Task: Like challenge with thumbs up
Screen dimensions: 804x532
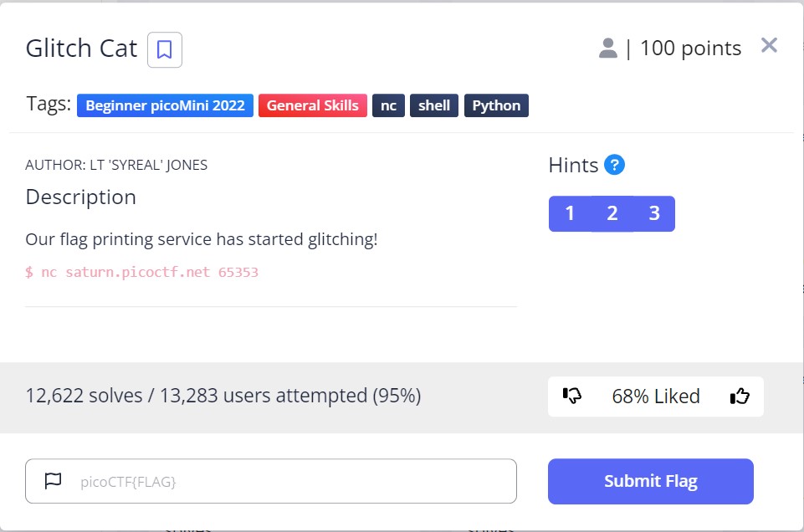Action: (740, 396)
